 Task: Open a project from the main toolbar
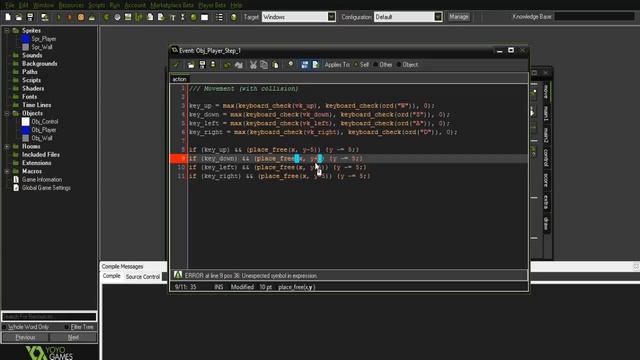click(x=19, y=17)
